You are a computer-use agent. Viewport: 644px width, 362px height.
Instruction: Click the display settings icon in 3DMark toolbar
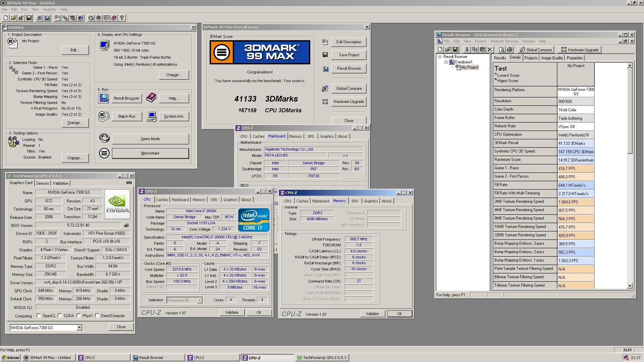click(80, 18)
